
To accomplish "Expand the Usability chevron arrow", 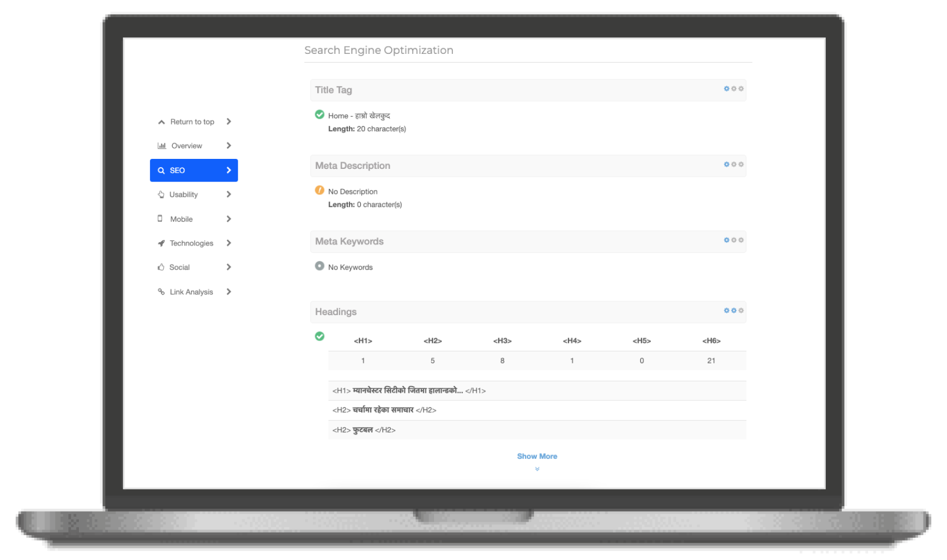I will [x=228, y=194].
